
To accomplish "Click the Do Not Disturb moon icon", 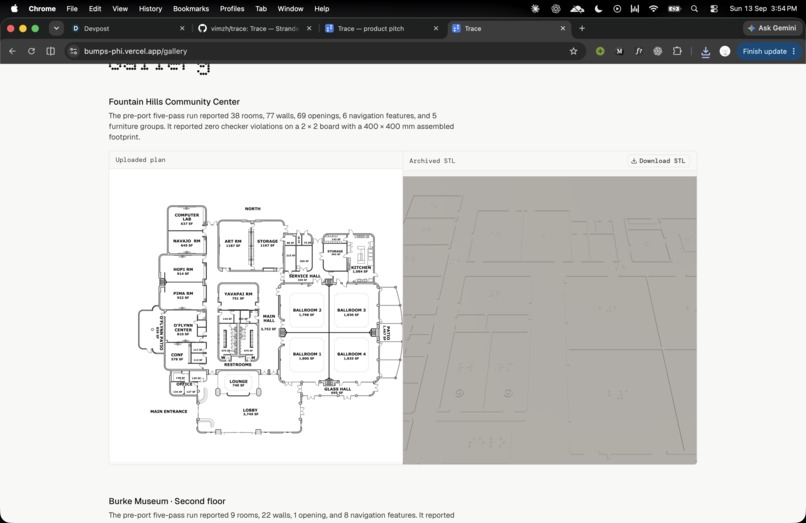I will pos(598,9).
